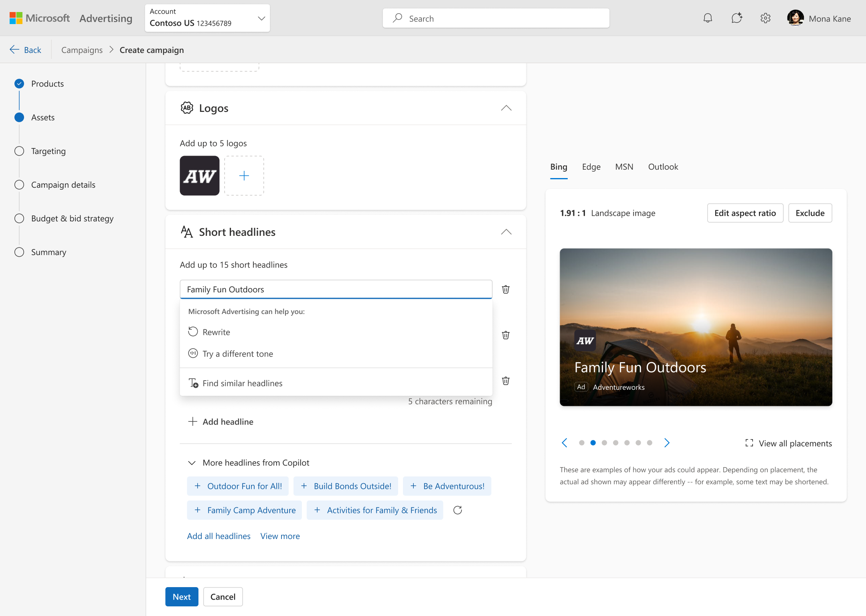Image resolution: width=866 pixels, height=616 pixels.
Task: Open the Account Contoso US dropdown
Action: click(207, 18)
